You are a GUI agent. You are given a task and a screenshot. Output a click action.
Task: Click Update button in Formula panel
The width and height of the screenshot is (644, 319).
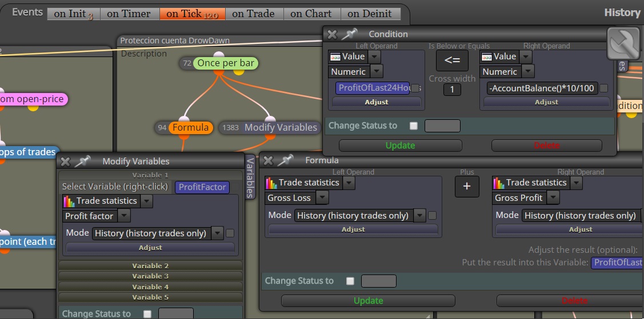pyautogui.click(x=368, y=301)
